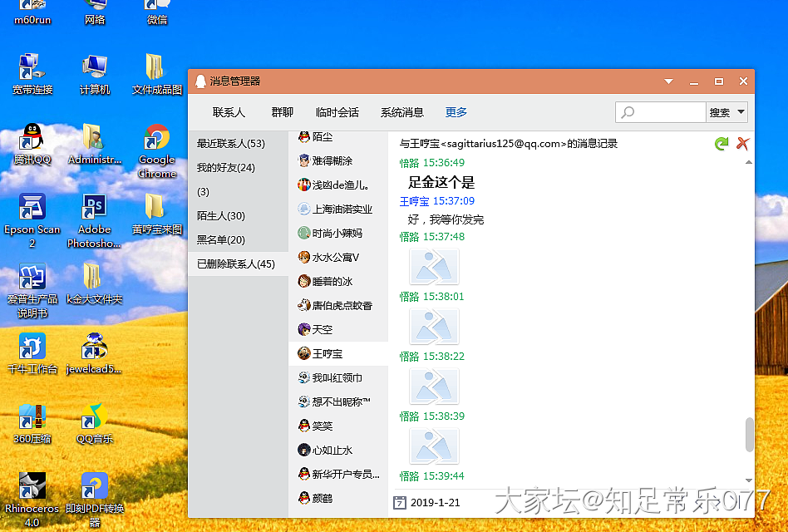Expand the 搜索 dropdown arrow

[740, 112]
